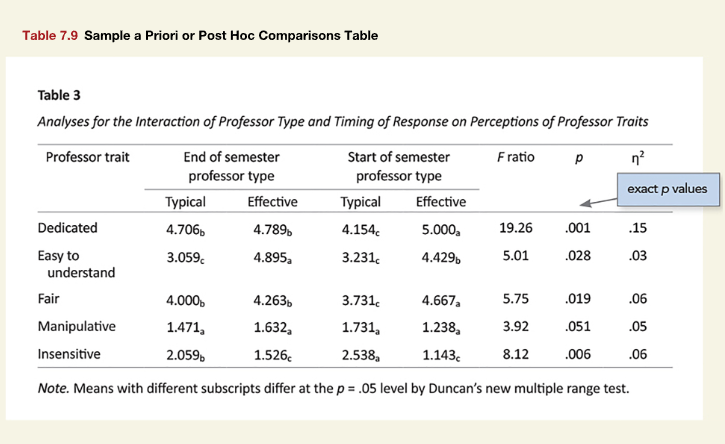Select the 'Dedicated' row label
725x444 pixels.
pyautogui.click(x=67, y=229)
